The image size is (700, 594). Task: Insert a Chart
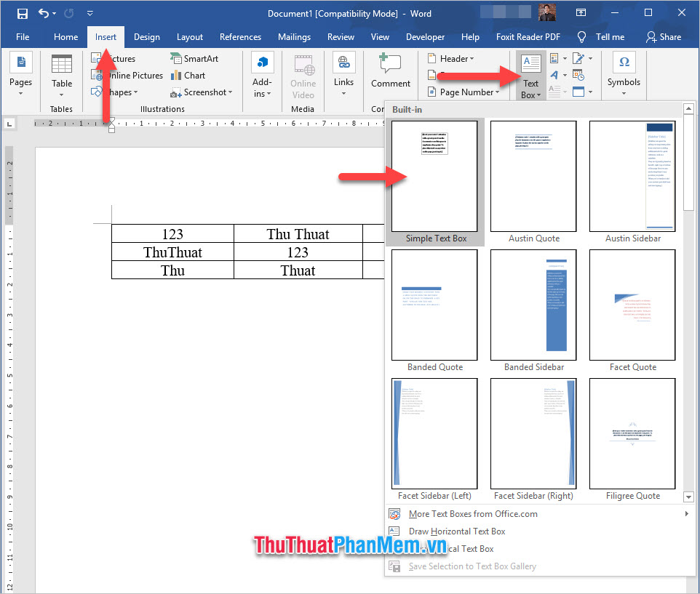[188, 76]
